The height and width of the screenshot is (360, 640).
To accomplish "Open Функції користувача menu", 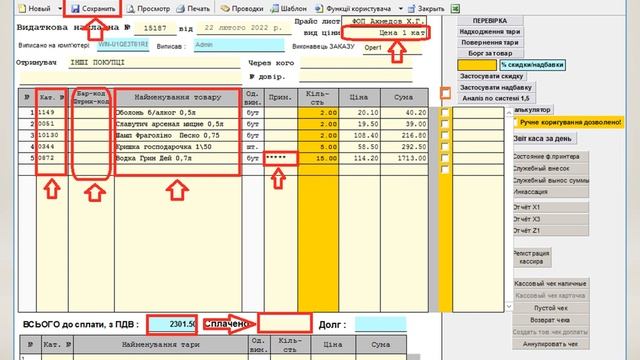I will click(353, 9).
